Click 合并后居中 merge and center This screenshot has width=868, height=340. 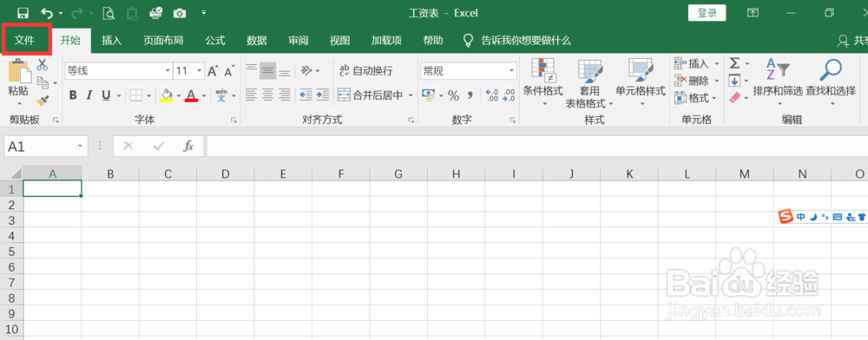pos(371,95)
